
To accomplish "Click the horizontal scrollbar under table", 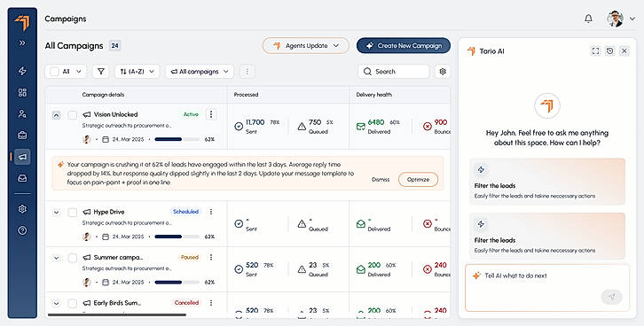I will tap(116, 315).
